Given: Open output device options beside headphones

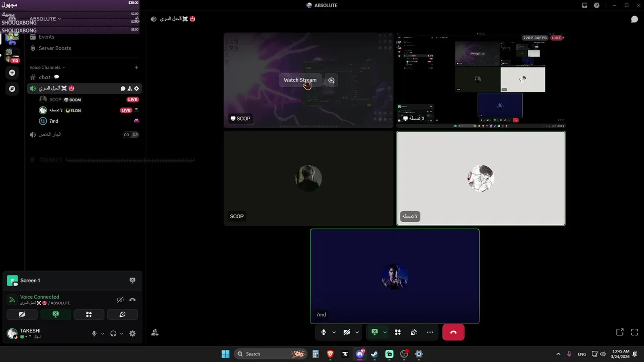Looking at the screenshot, I should (x=122, y=333).
